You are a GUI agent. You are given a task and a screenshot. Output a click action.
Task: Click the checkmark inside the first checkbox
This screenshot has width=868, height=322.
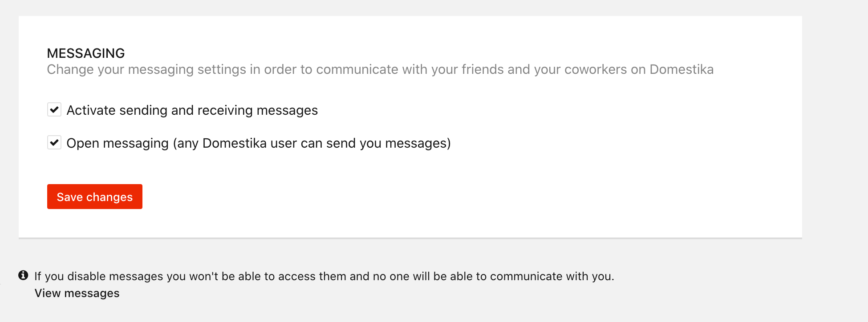click(x=54, y=109)
